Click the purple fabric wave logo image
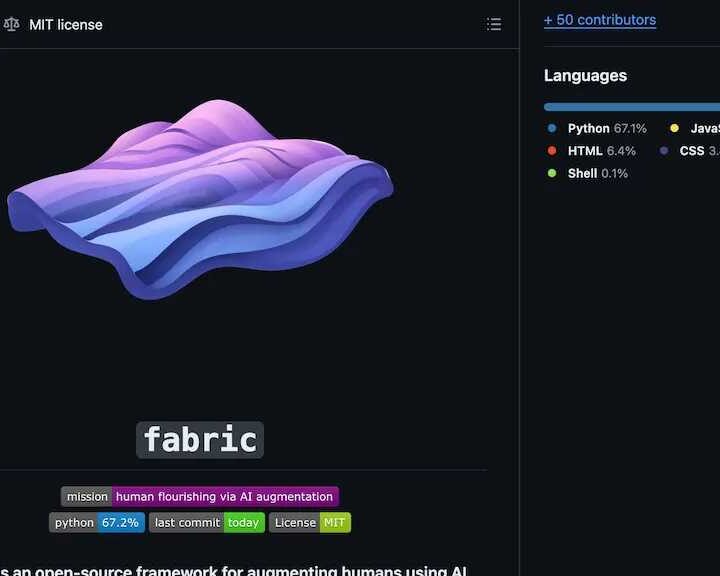The image size is (720, 576). [x=200, y=198]
